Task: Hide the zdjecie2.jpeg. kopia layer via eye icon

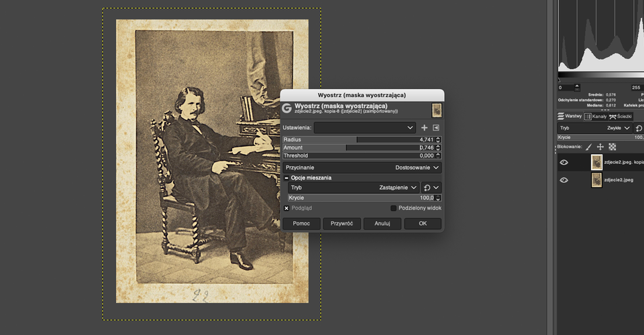Action: tap(564, 162)
